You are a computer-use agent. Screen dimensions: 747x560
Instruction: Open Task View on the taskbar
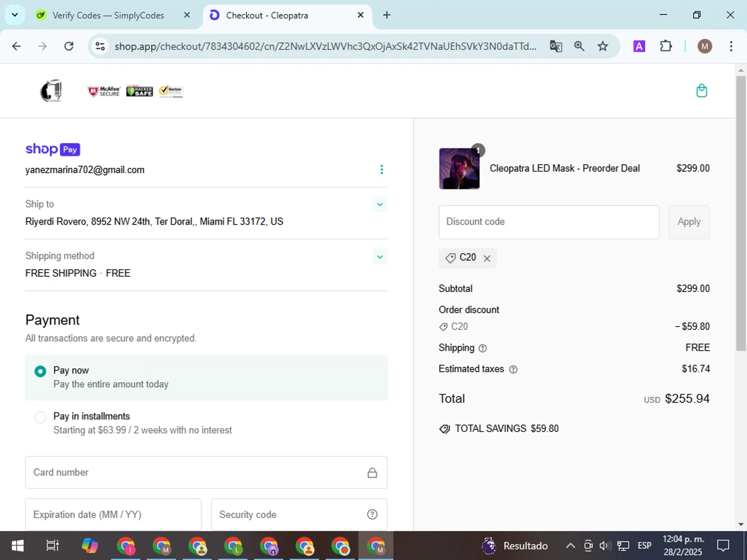click(x=52, y=546)
